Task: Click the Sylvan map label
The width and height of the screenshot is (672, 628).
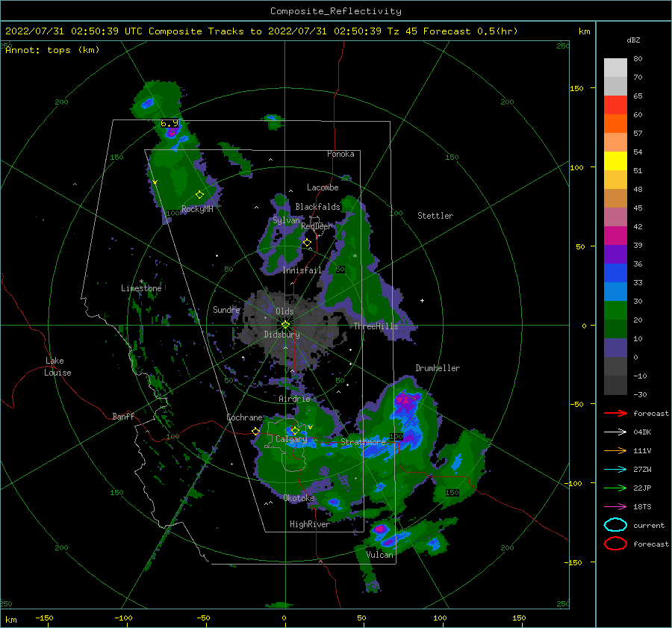Action: [286, 220]
